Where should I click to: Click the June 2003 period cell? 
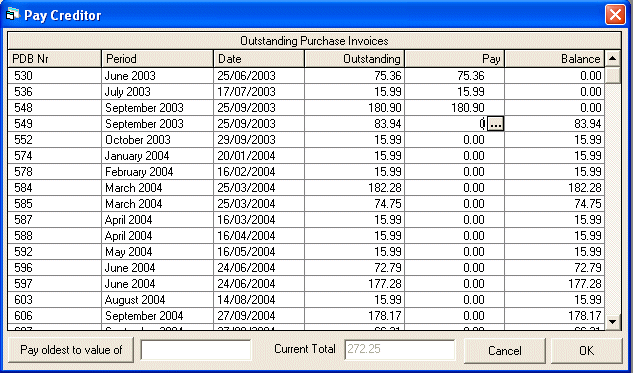point(157,76)
